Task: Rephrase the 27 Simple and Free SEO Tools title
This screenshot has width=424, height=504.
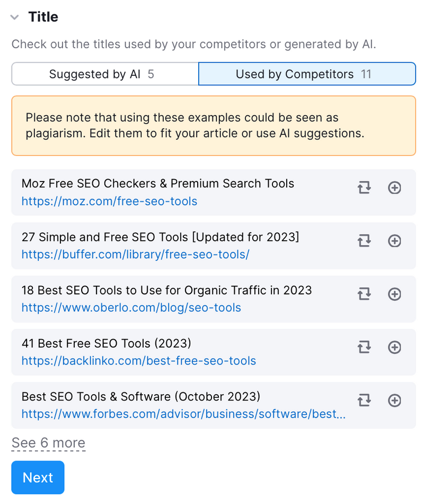Action: [364, 241]
